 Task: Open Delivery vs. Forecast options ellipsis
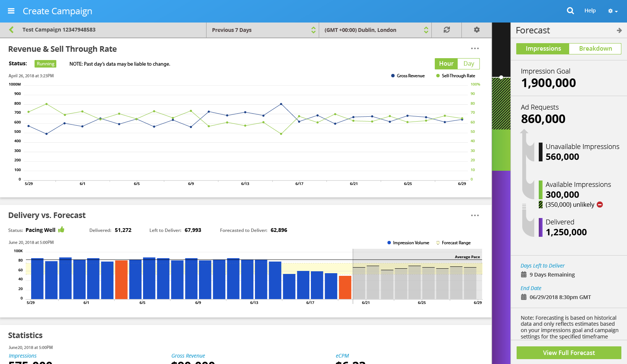(475, 215)
